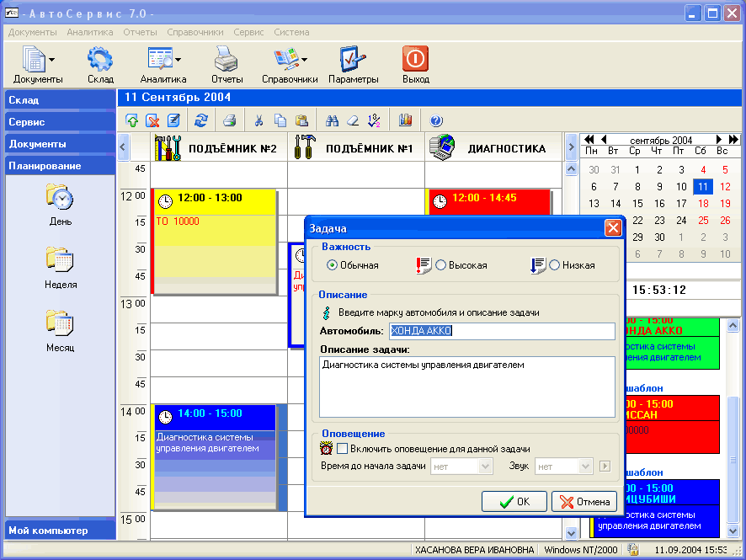Switch to the День planning view
This screenshot has height=560, width=746.
point(61,205)
